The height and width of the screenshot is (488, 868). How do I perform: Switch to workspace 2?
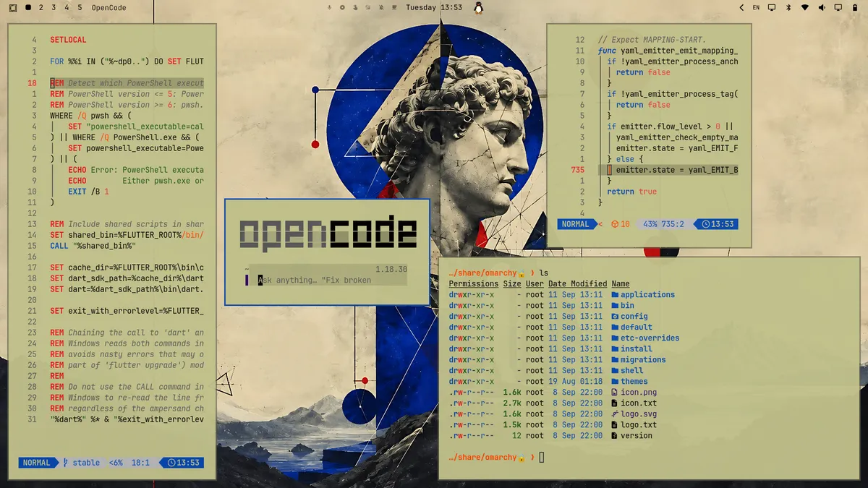tap(41, 7)
